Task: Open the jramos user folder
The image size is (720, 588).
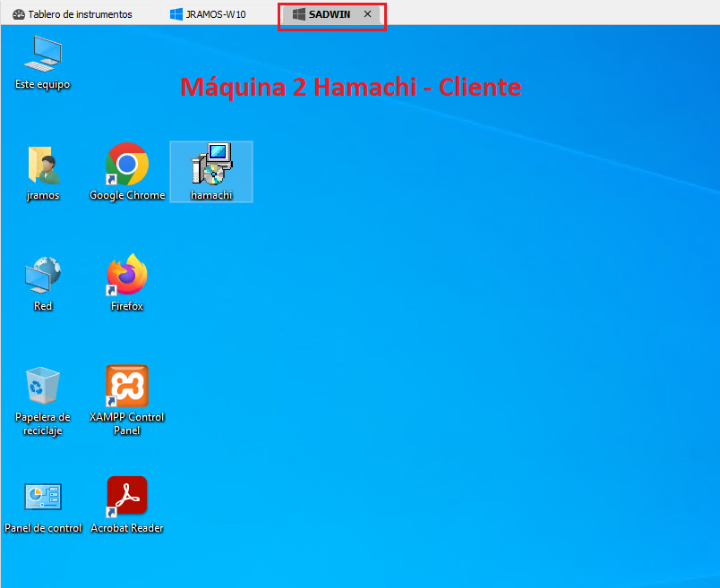Action: [42, 164]
